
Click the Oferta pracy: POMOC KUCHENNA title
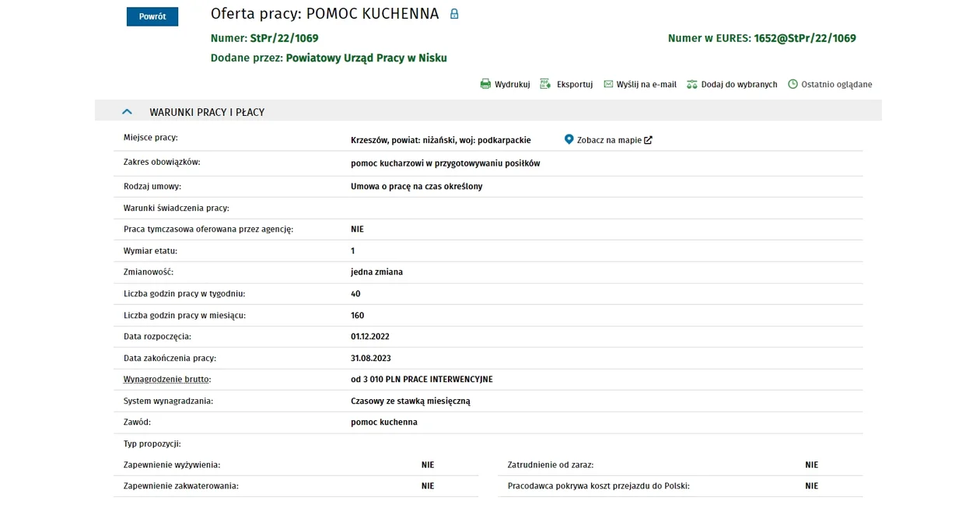point(324,14)
